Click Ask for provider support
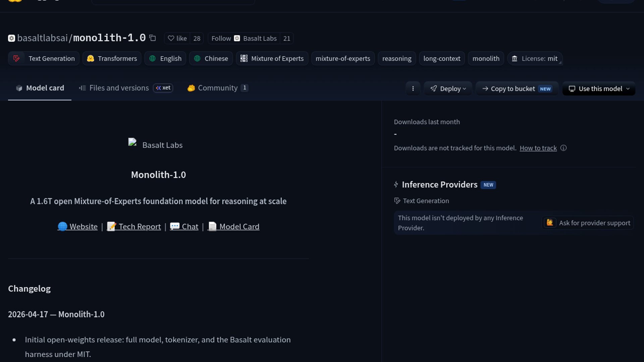This screenshot has height=362, width=644. 588,223
